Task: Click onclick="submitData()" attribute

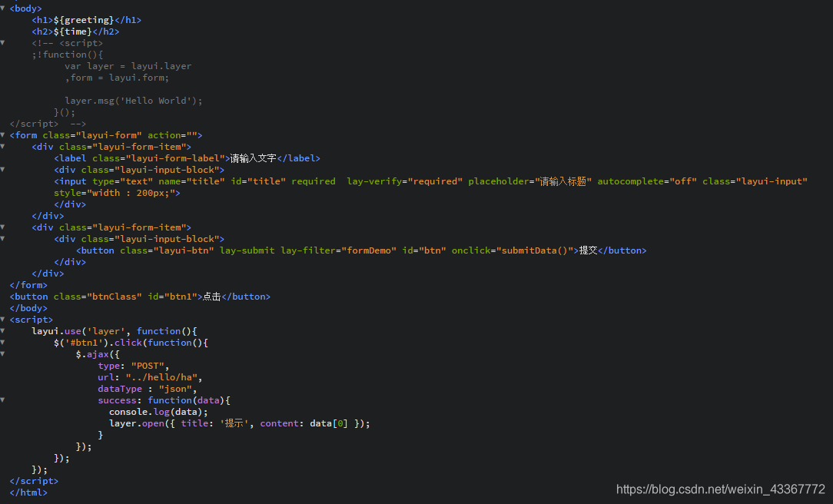Action: [x=513, y=250]
